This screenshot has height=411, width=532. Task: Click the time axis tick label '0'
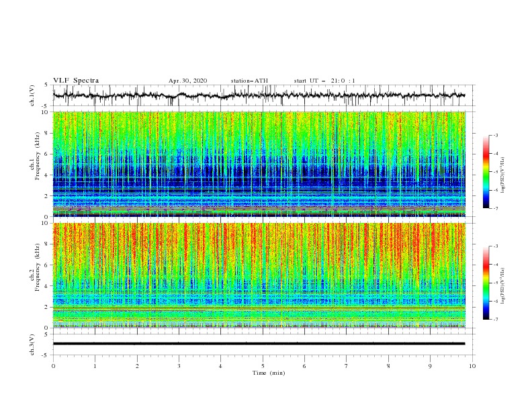(53, 366)
